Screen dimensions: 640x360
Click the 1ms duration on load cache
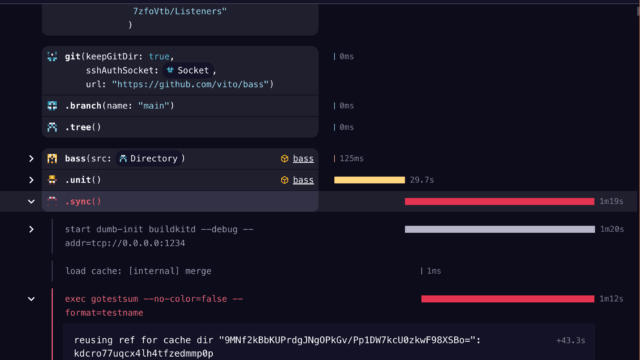(x=434, y=271)
